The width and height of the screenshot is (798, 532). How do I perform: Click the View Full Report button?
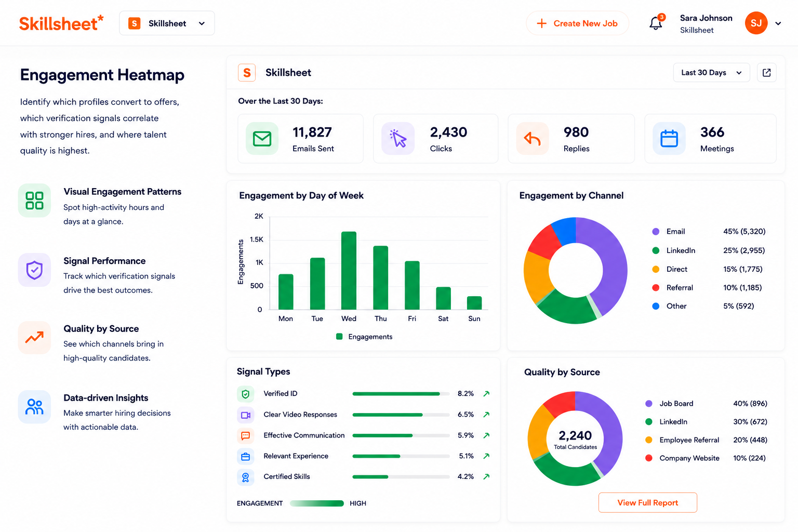pyautogui.click(x=648, y=502)
